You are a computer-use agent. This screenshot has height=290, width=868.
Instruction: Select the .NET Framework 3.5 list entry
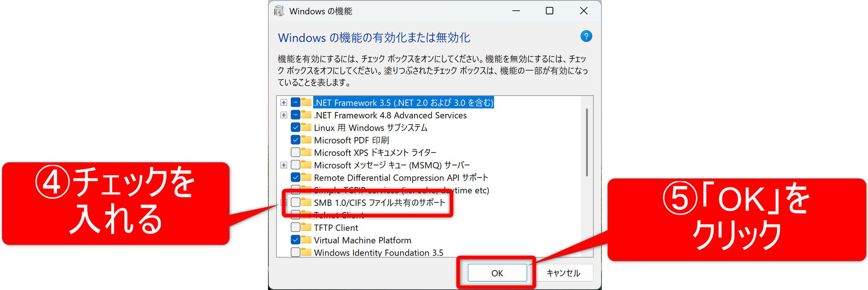[403, 103]
